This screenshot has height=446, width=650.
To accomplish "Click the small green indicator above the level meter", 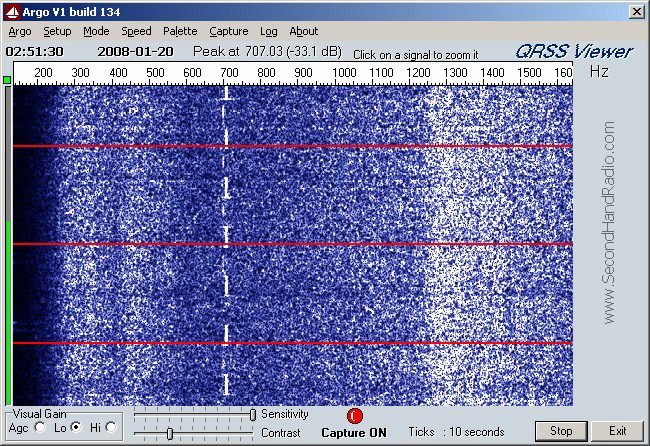I will tap(7, 80).
